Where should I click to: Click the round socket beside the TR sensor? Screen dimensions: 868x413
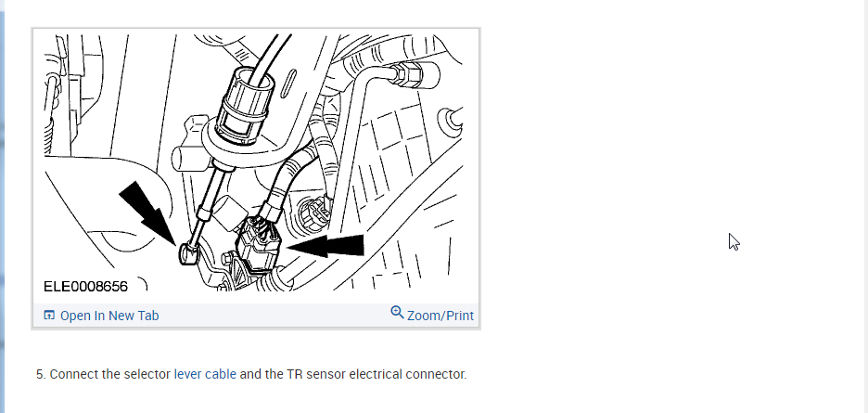coord(314,213)
